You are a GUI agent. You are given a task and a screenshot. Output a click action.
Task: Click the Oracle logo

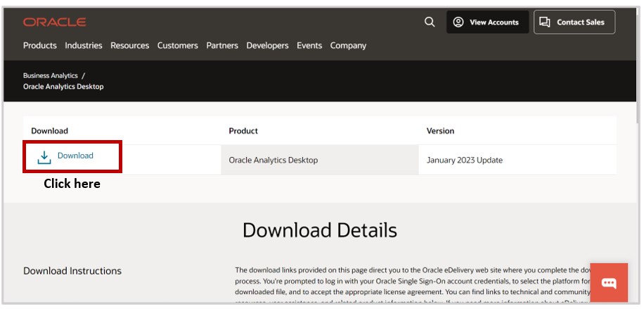[x=54, y=23]
